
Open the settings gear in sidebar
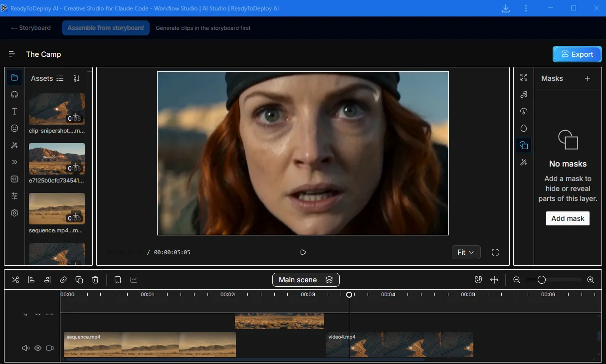(14, 213)
